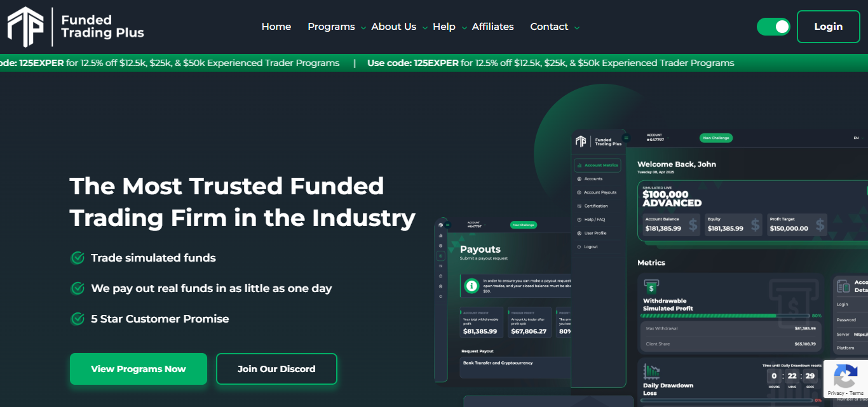Click the dollar icon in Equity card
Viewport: 868px width, 407px height.
coord(755,224)
